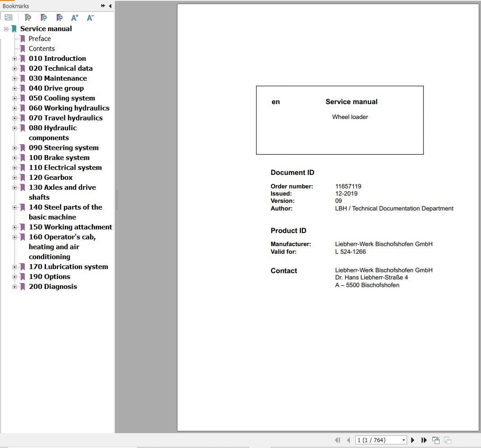Go to the next page
The image size is (481, 448).
pos(413,440)
